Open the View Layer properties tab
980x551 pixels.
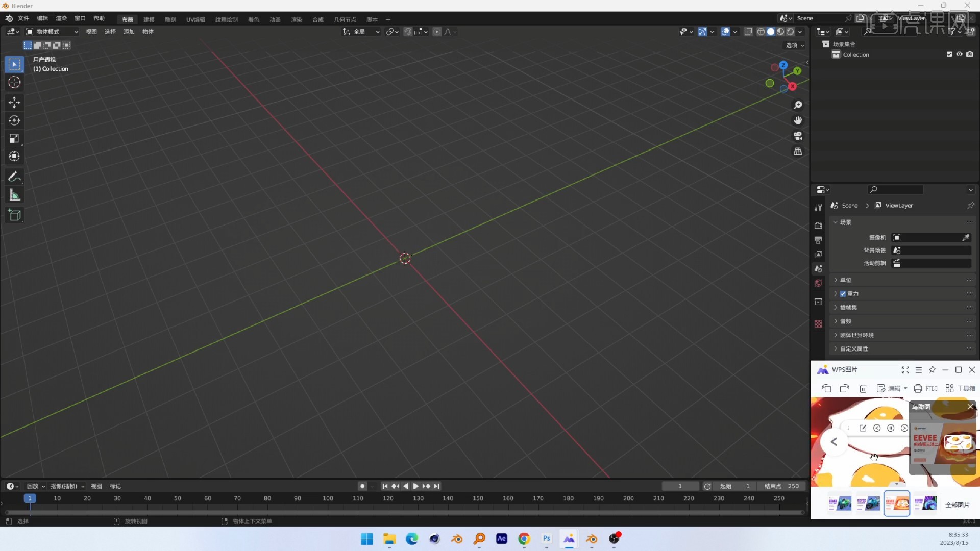point(818,254)
